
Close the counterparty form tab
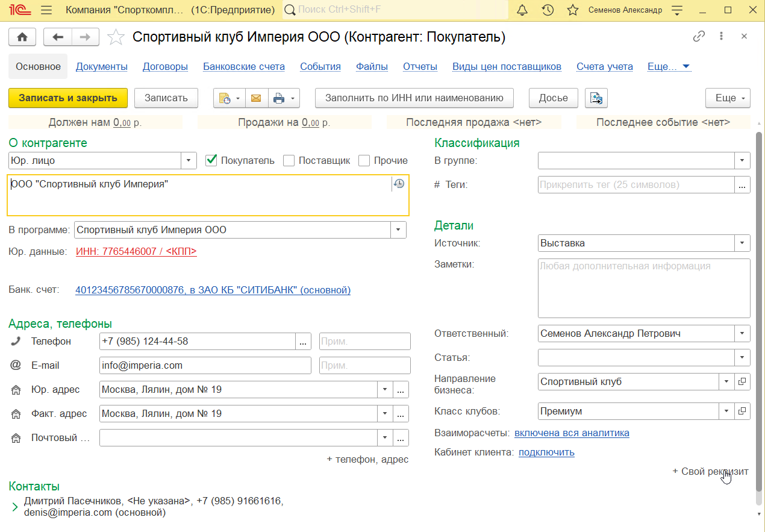pyautogui.click(x=744, y=37)
